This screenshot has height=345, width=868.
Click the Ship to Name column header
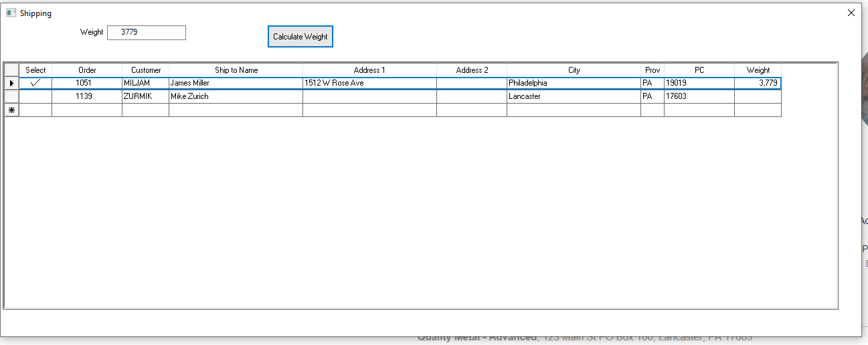(x=236, y=70)
